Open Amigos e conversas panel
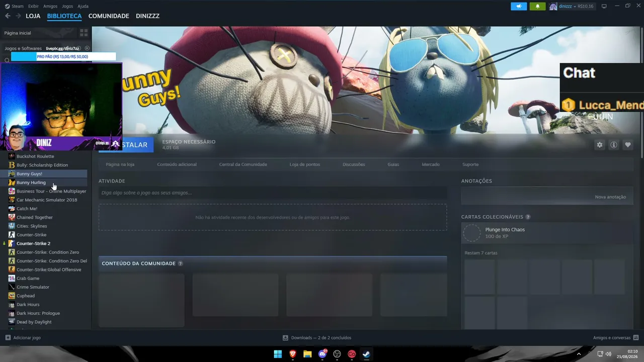The image size is (644, 362). (616, 338)
